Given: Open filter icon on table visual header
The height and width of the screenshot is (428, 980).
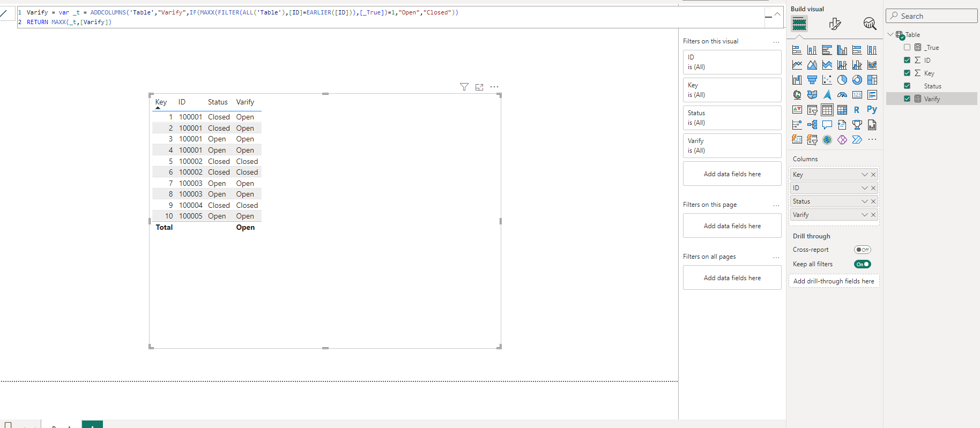Looking at the screenshot, I should point(464,87).
